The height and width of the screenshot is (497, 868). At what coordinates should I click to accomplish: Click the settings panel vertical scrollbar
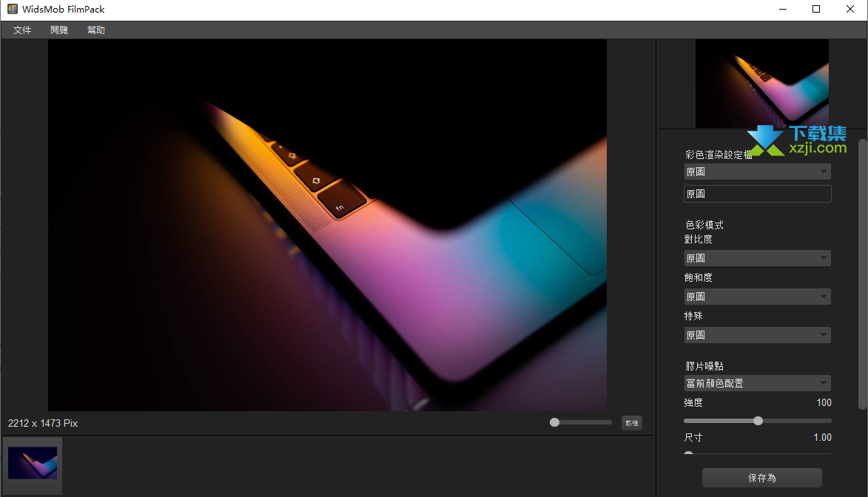tap(862, 274)
